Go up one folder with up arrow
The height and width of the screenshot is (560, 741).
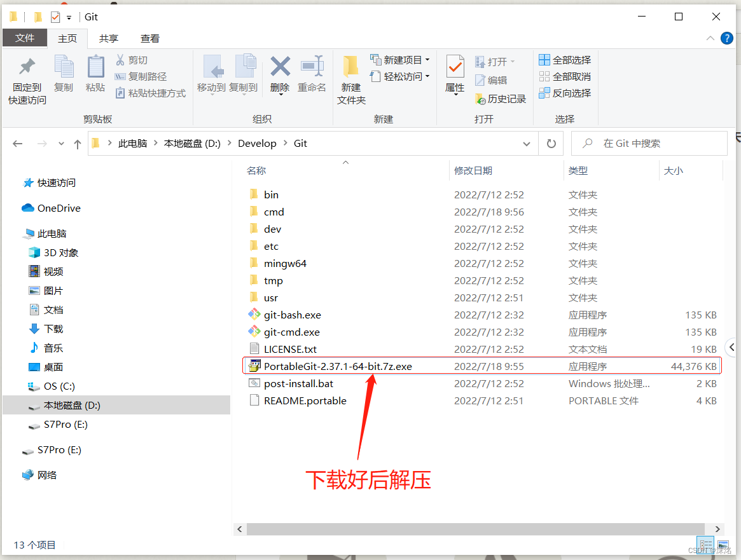(78, 144)
